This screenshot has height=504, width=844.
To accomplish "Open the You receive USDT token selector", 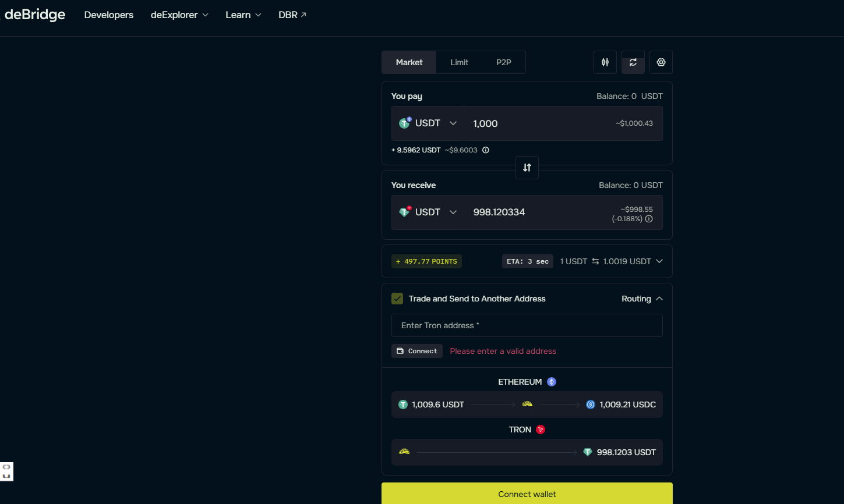I will pyautogui.click(x=428, y=212).
